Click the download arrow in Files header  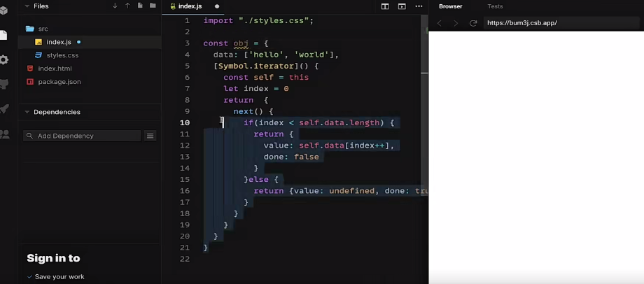pos(115,6)
